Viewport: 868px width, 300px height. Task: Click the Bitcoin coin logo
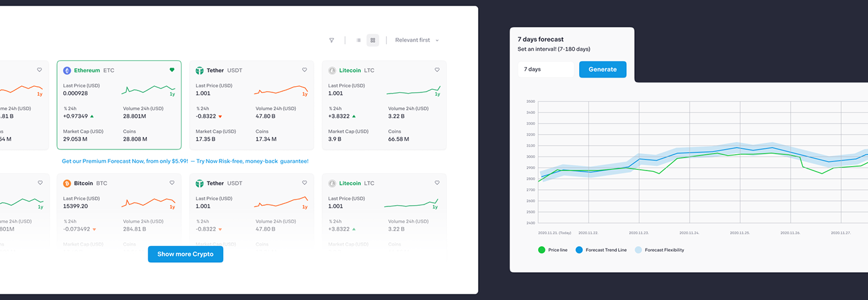pyautogui.click(x=67, y=183)
